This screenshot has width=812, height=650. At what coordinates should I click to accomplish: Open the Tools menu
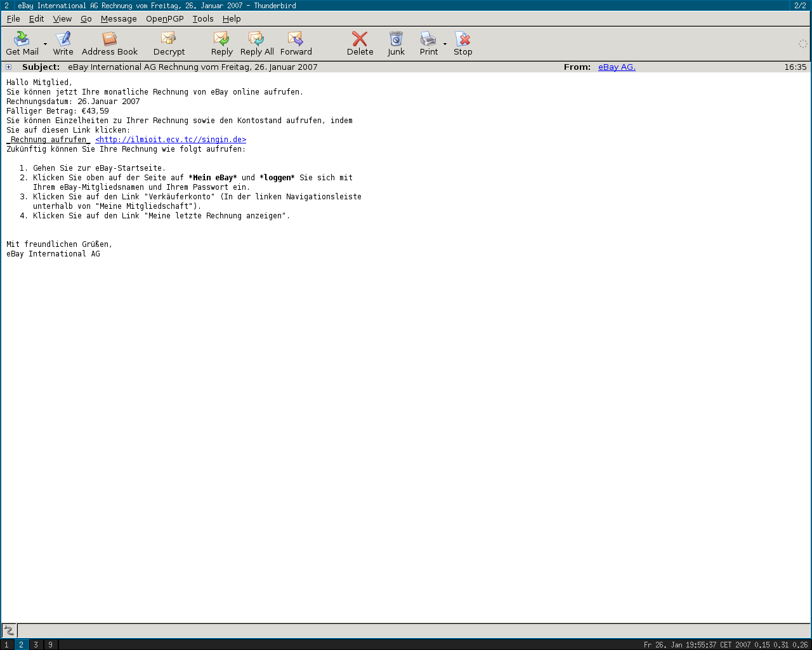pyautogui.click(x=203, y=19)
